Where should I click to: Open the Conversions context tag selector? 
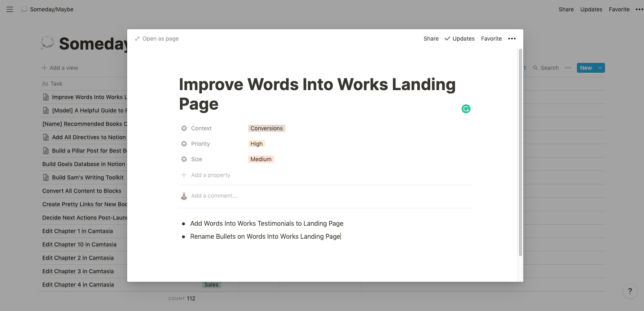[267, 128]
